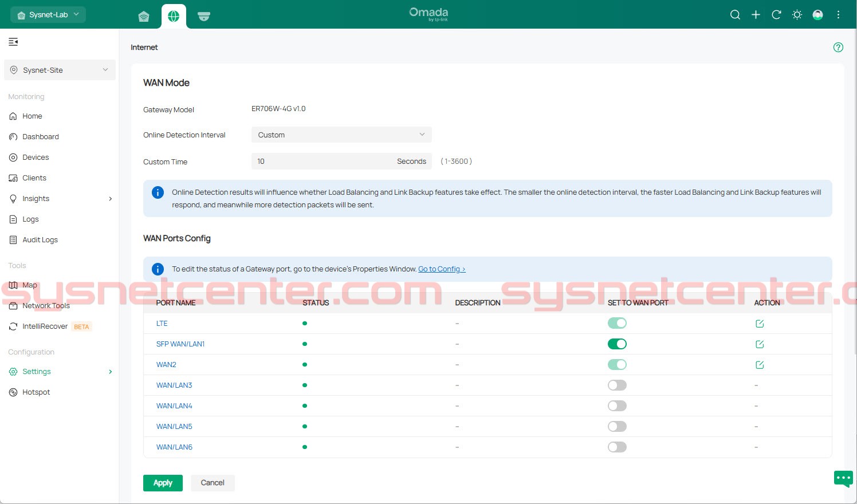This screenshot has width=857, height=504.
Task: Click the Apply button
Action: pyautogui.click(x=163, y=483)
